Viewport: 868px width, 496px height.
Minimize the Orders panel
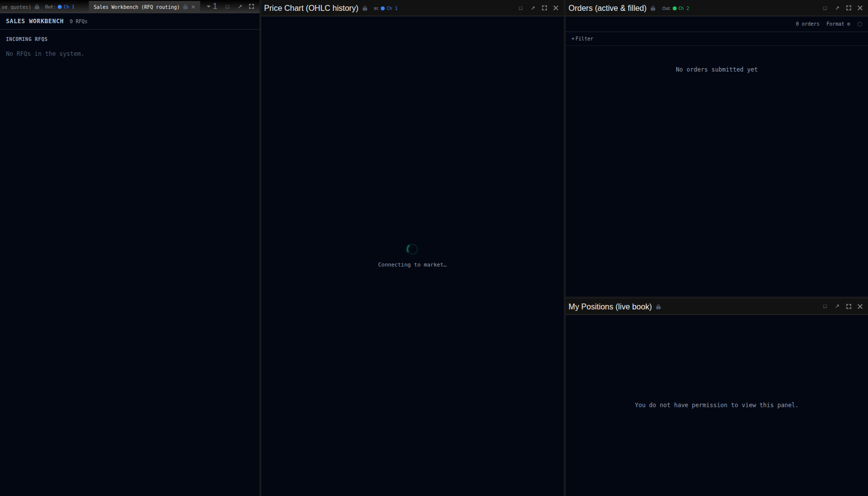[x=825, y=8]
